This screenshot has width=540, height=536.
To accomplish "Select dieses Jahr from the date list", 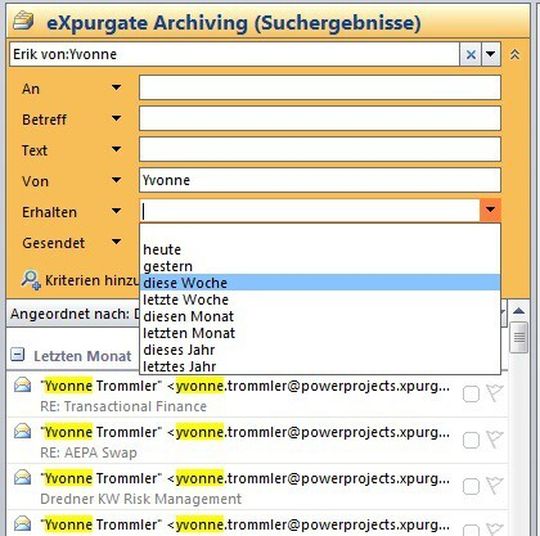I will pyautogui.click(x=320, y=350).
